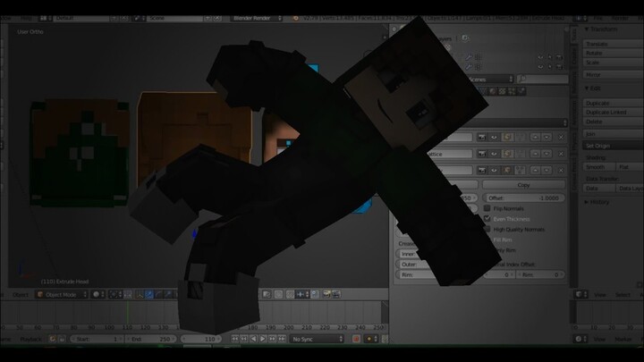Toggle viewport visibility of the third modifier

coord(494,170)
